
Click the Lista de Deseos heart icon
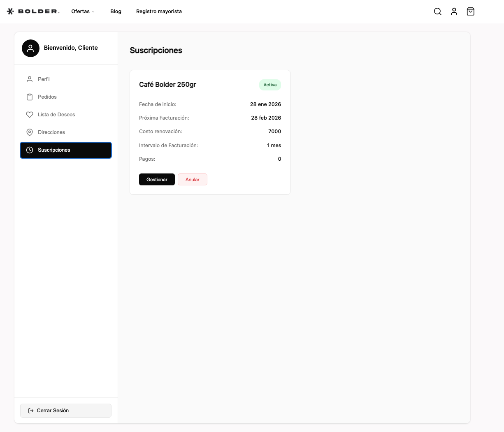[30, 115]
